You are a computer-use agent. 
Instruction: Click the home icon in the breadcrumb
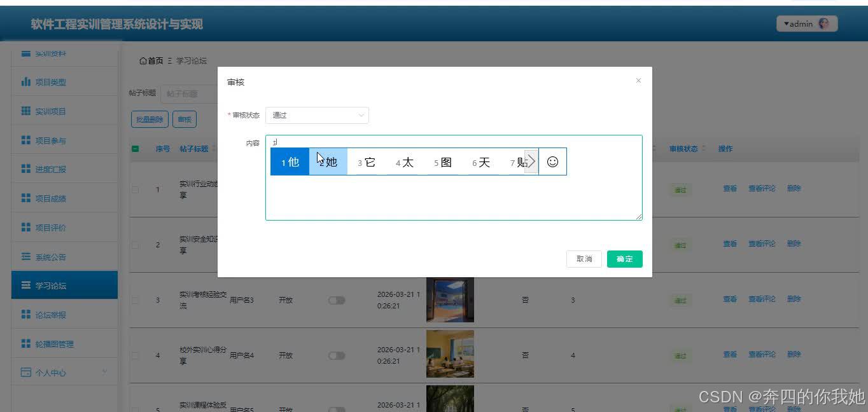[x=143, y=61]
